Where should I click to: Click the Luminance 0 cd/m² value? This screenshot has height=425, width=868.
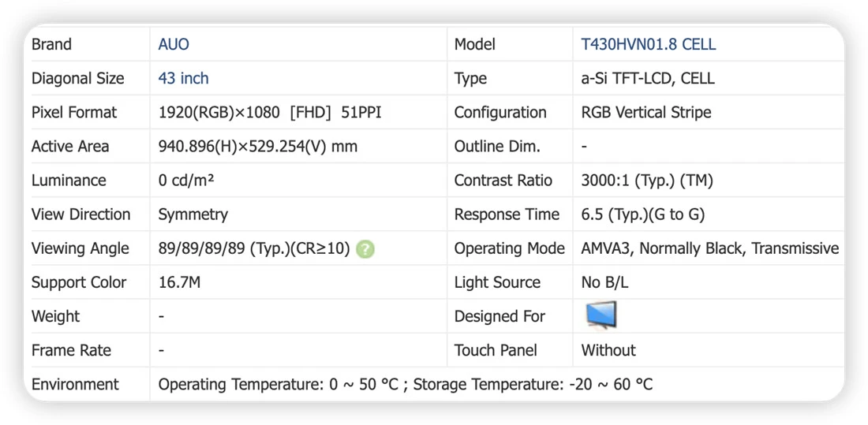186,181
